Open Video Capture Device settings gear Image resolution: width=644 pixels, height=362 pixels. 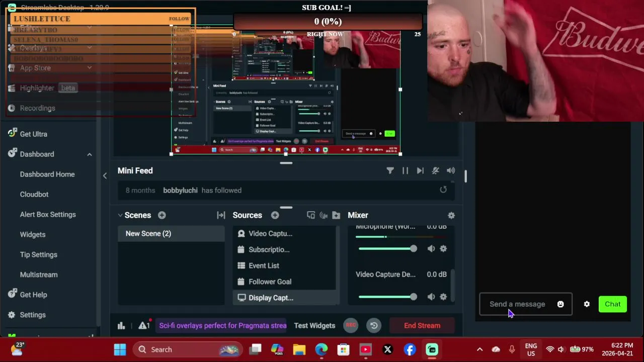(x=443, y=297)
